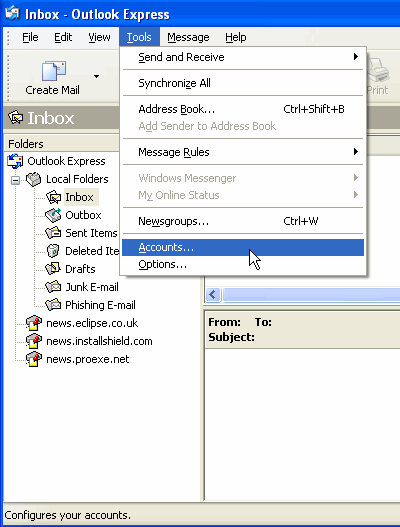400x527 pixels.
Task: Select the Outlook Express root folder icon
Action: click(x=15, y=161)
